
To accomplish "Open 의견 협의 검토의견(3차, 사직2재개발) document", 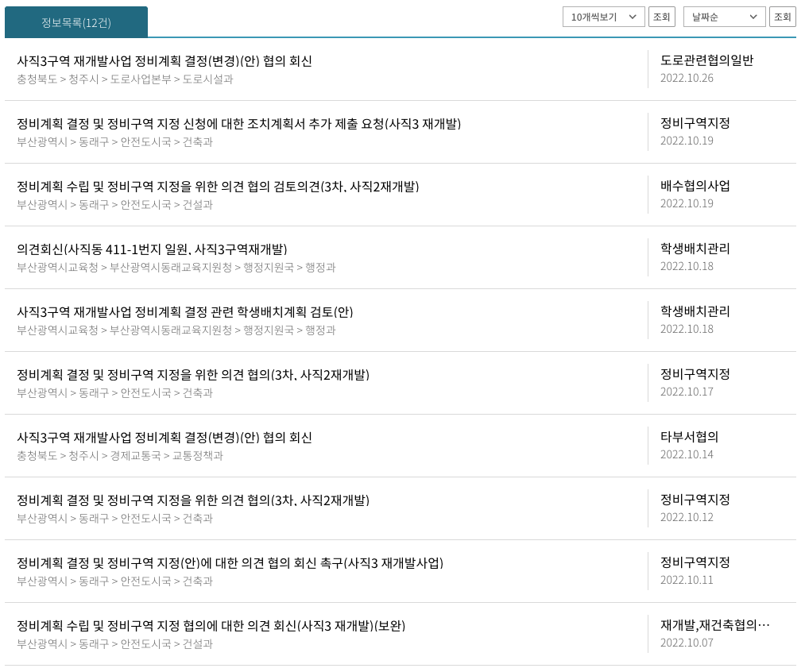I will 218,186.
